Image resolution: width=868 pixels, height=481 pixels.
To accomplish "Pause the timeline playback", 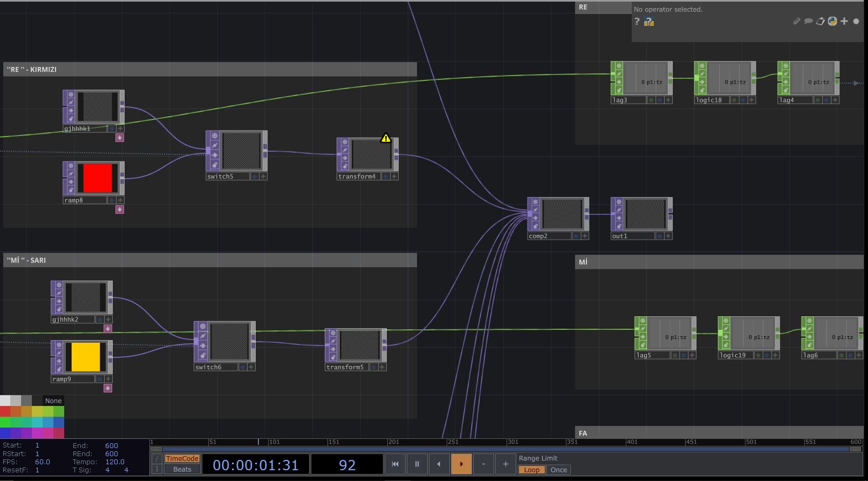I will tap(417, 464).
